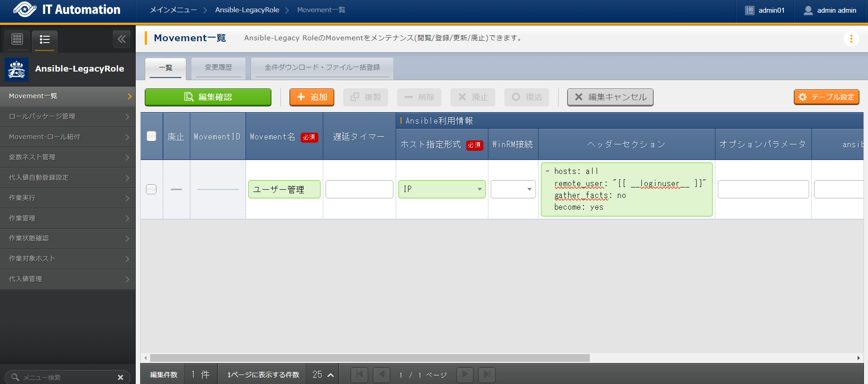
Task: Open the three-dot options menu
Action: point(851,39)
